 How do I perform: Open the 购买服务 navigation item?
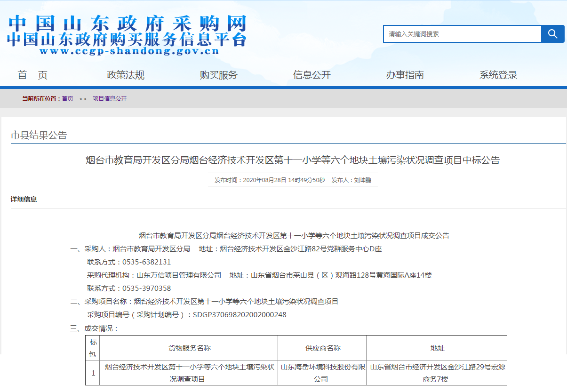219,75
